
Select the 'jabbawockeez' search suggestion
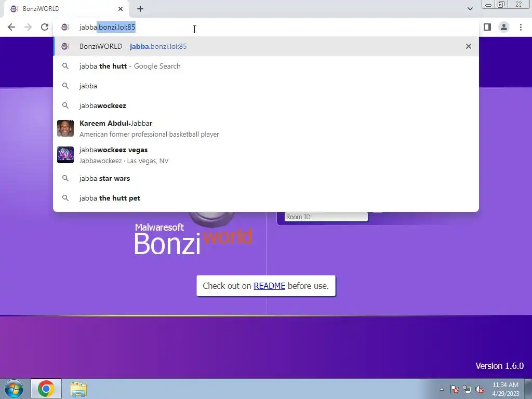coord(266,105)
